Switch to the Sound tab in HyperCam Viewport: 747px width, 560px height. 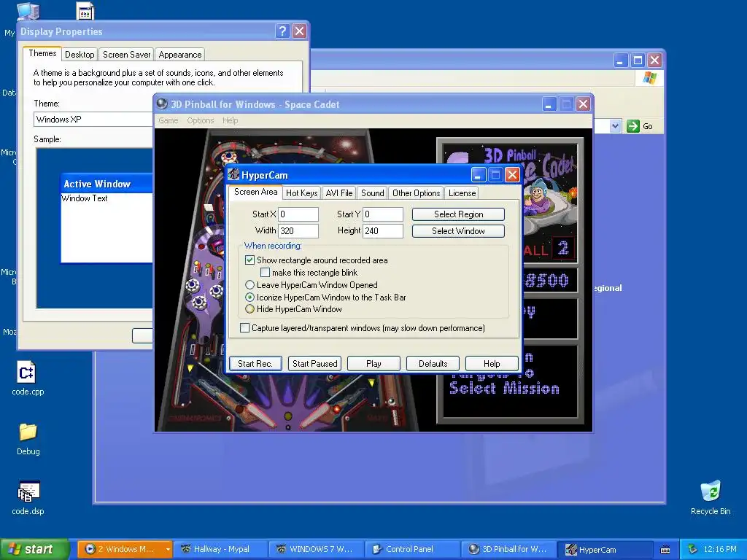372,192
